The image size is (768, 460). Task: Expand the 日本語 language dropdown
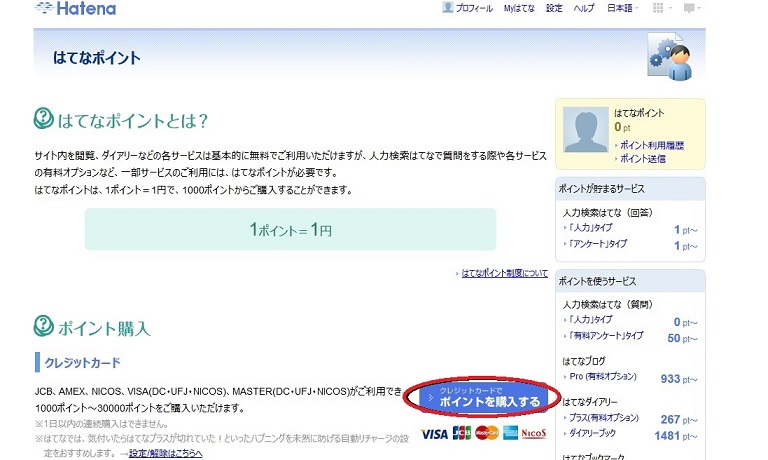623,8
